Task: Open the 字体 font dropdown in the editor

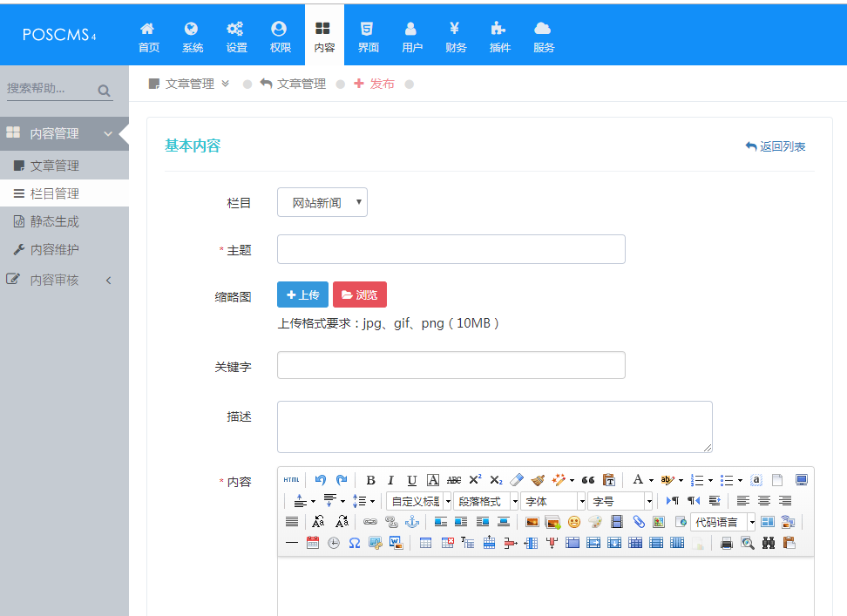Action: click(552, 501)
